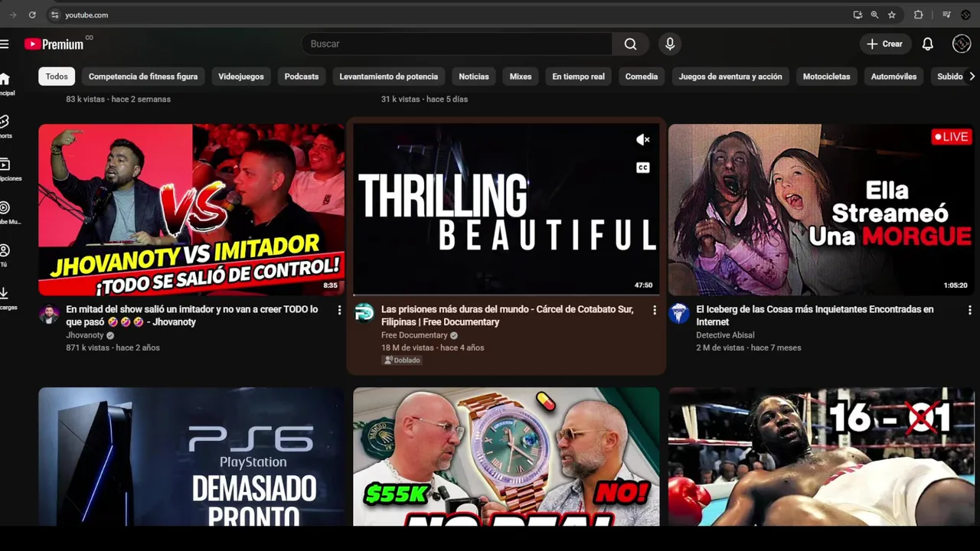
Task: Select the Podcasts chip
Action: (x=302, y=77)
